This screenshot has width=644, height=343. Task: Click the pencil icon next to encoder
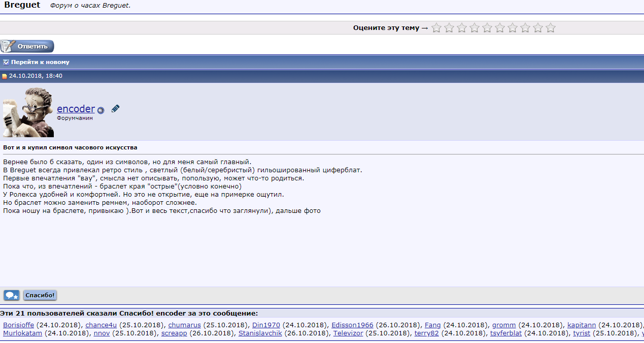(x=115, y=109)
